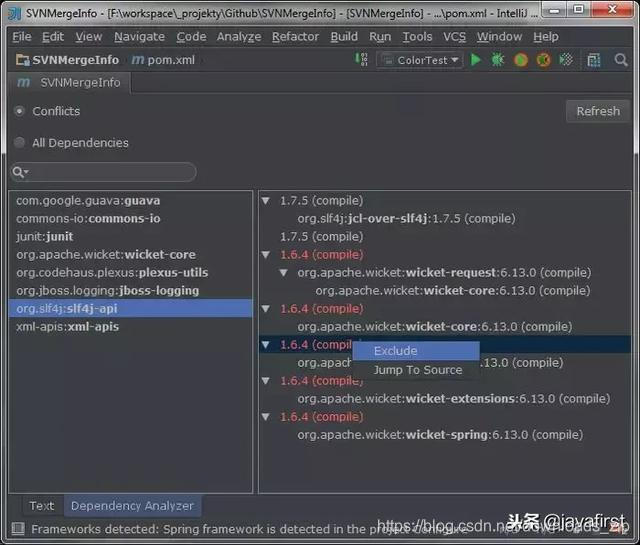This screenshot has height=545, width=640.
Task: Select org.apache.wicket:wicket-core in left list
Action: click(131, 255)
